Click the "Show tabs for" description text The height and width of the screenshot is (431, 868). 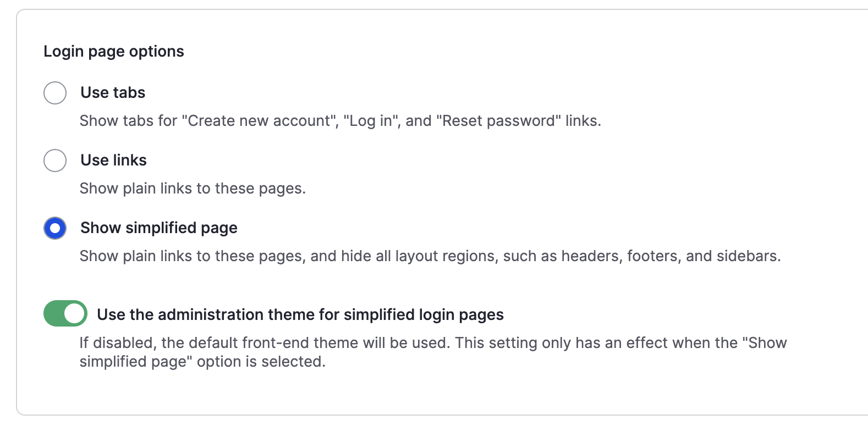pos(340,120)
